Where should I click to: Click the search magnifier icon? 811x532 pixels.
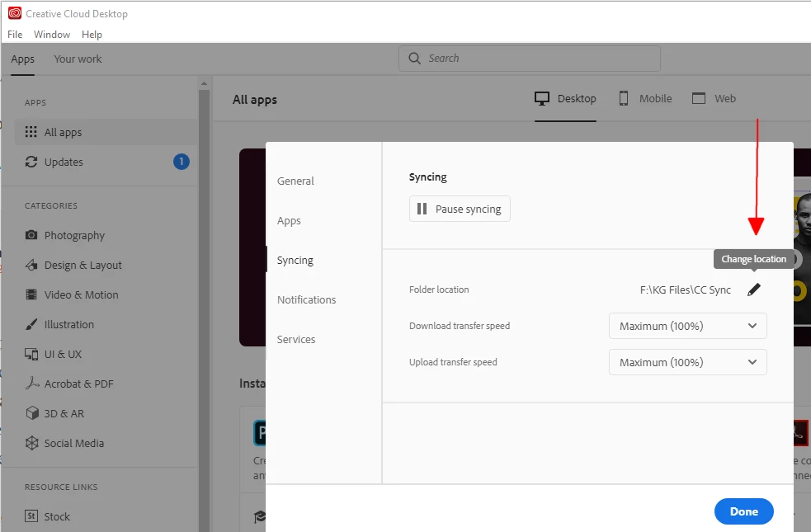(415, 59)
